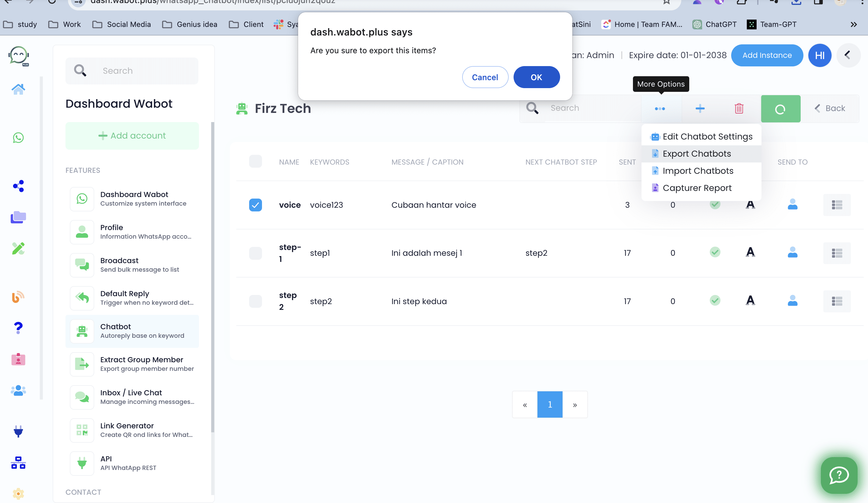Open the Default Reply feature
Image resolution: width=868 pixels, height=503 pixels.
point(132,298)
